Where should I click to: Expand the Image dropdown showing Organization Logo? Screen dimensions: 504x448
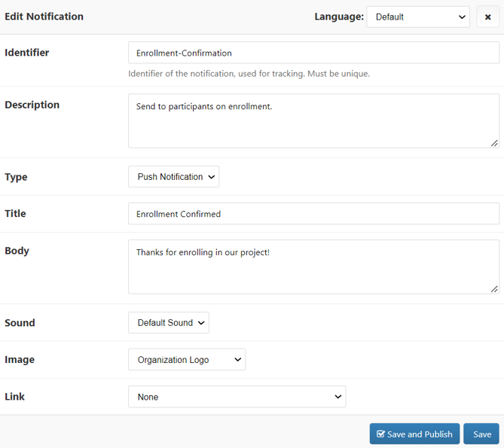coord(187,360)
